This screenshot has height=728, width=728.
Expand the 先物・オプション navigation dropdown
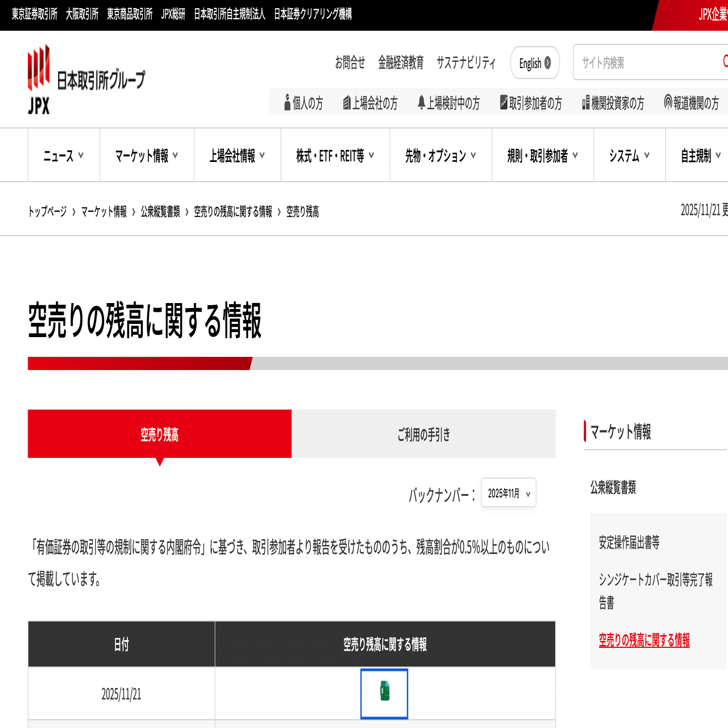point(440,155)
